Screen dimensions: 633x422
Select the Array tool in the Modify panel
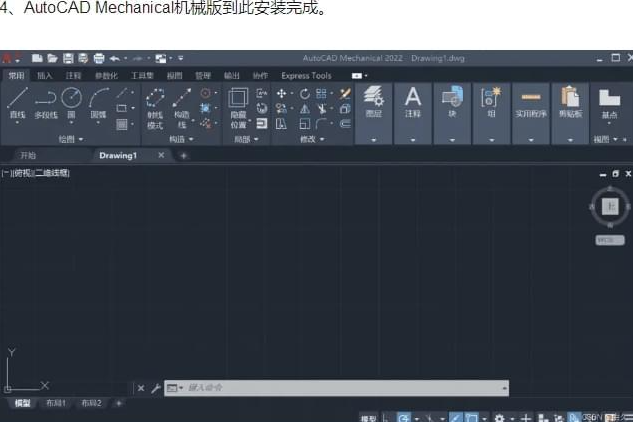click(321, 94)
